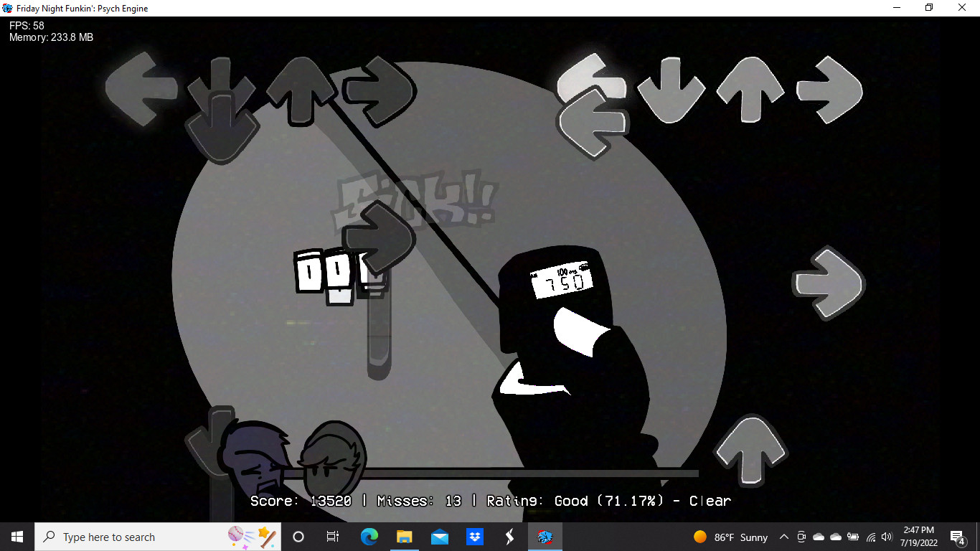The width and height of the screenshot is (980, 551).
Task: Open File Explorer from the taskbar
Action: (x=405, y=537)
